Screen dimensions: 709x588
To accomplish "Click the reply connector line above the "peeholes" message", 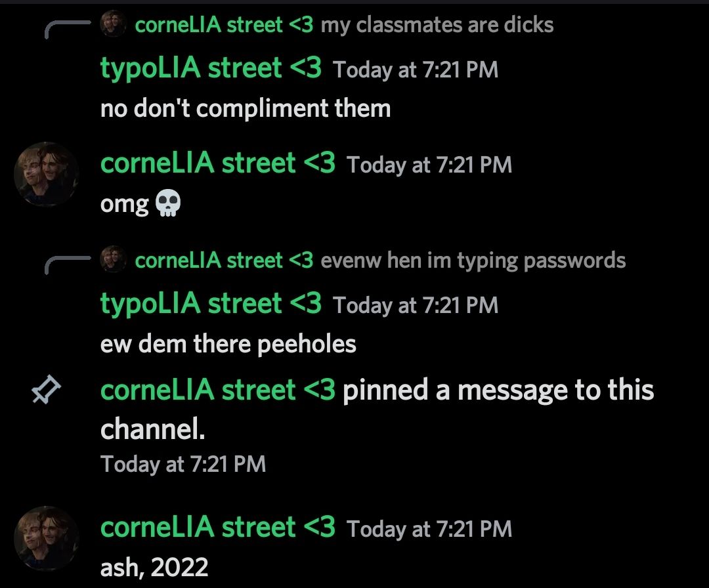I will [x=68, y=265].
